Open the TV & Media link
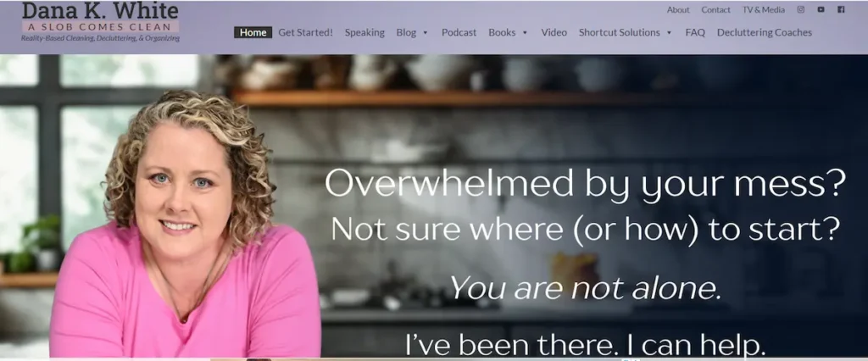This screenshot has width=868, height=361. click(764, 9)
